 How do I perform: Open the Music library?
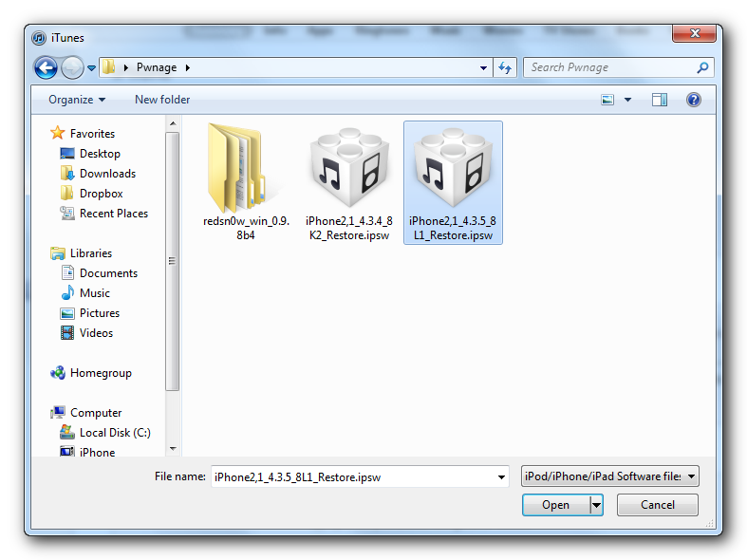point(95,293)
